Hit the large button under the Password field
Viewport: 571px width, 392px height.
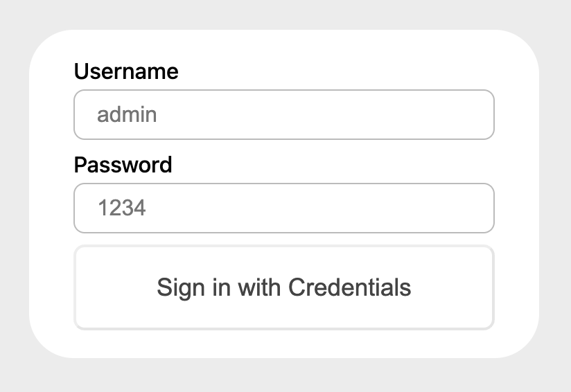(x=284, y=287)
